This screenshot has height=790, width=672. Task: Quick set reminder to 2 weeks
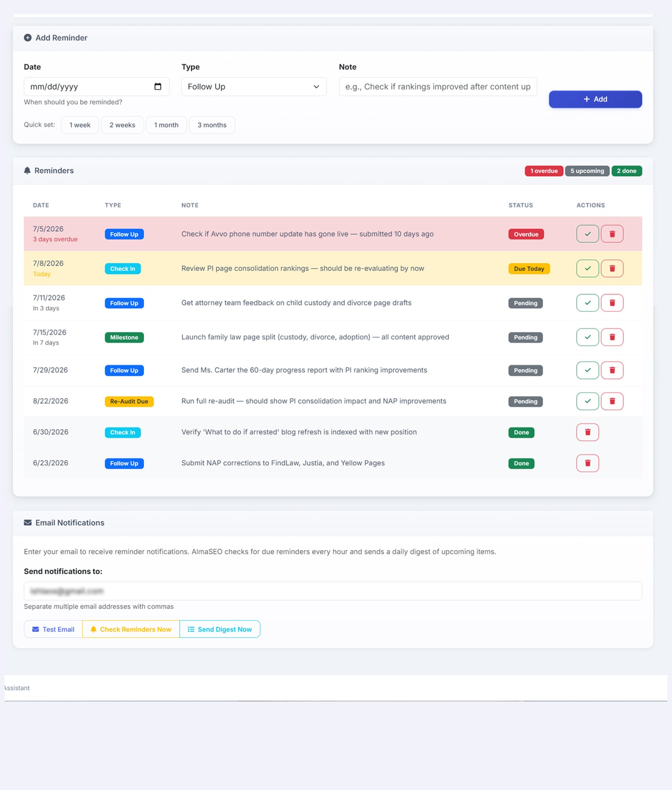[x=122, y=125]
